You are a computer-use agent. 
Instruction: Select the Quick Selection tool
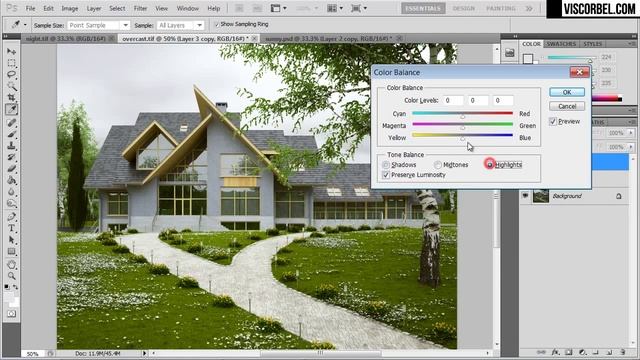pyautogui.click(x=11, y=86)
